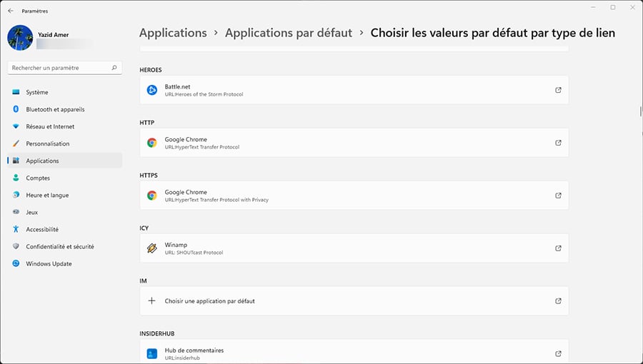Change Hub de commentaires default app

click(x=354, y=352)
